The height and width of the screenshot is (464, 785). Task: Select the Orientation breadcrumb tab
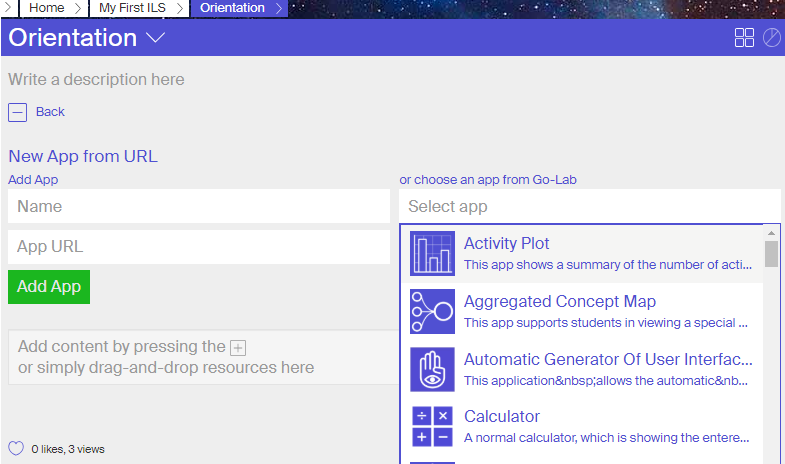[x=233, y=8]
